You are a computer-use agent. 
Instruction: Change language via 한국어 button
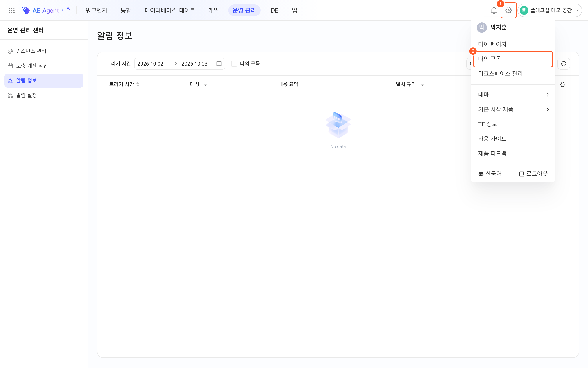pos(490,174)
